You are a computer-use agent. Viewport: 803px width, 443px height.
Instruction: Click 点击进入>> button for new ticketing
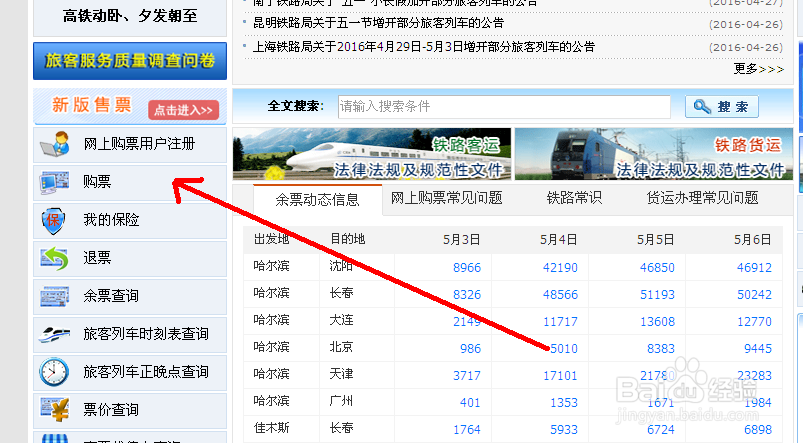click(183, 110)
